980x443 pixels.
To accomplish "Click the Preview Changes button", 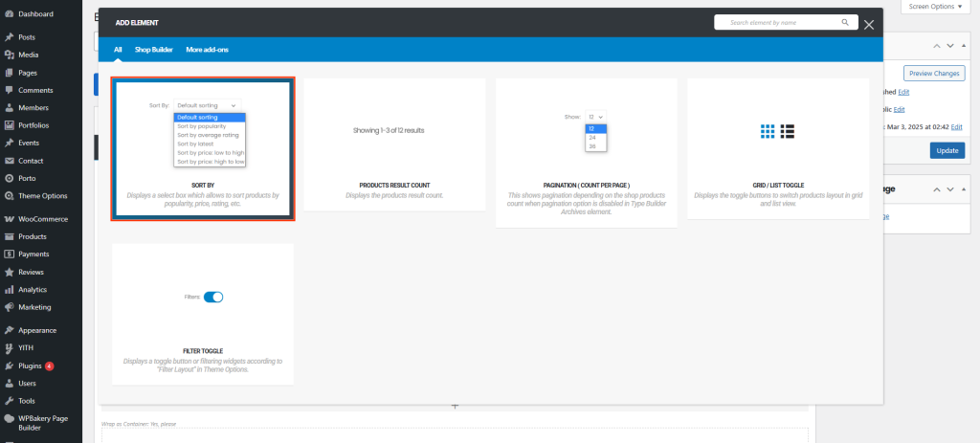I will [933, 74].
